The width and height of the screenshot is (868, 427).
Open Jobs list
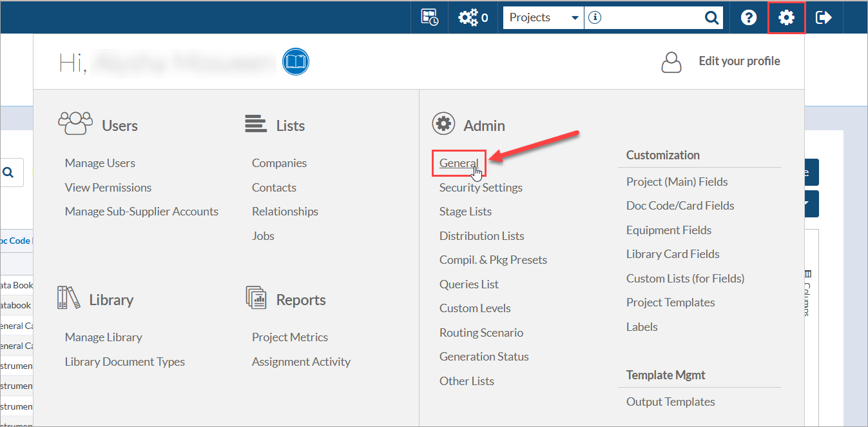pyautogui.click(x=263, y=236)
